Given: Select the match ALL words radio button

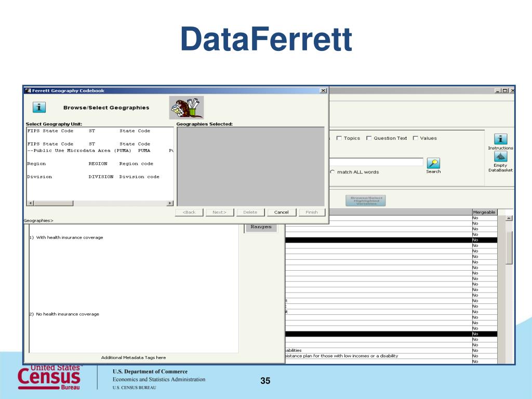Looking at the screenshot, I should click(332, 172).
